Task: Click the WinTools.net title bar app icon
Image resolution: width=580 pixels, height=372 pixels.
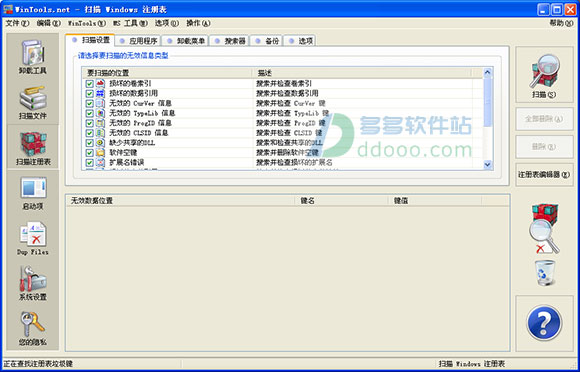Action: pos(8,9)
